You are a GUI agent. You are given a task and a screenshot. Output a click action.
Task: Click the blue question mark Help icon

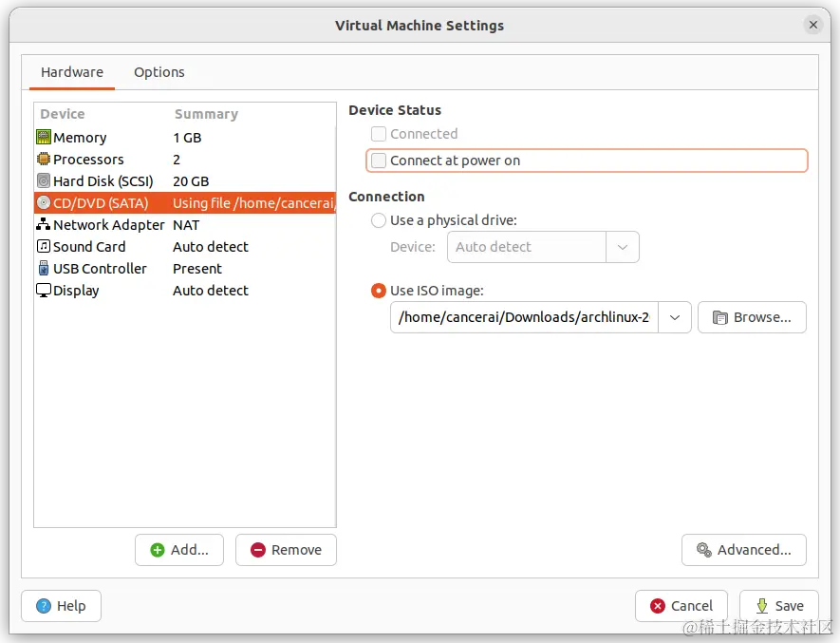[x=44, y=606]
